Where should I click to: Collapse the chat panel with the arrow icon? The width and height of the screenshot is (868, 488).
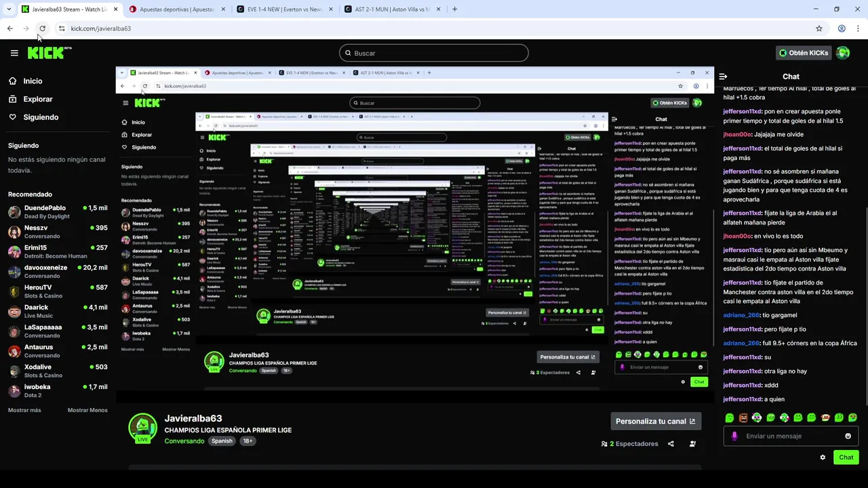tap(723, 77)
